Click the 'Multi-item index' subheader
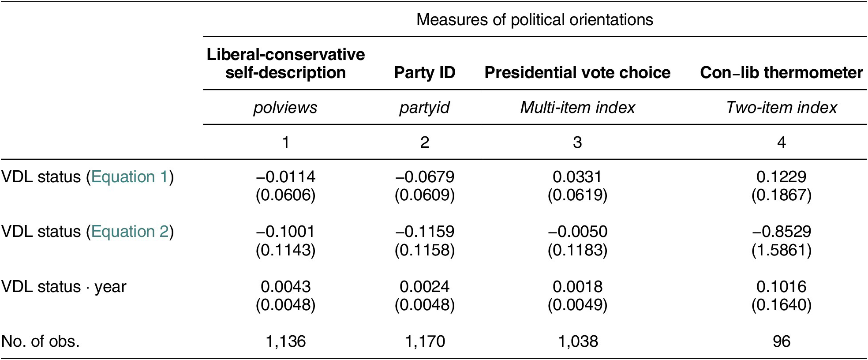 [x=577, y=108]
